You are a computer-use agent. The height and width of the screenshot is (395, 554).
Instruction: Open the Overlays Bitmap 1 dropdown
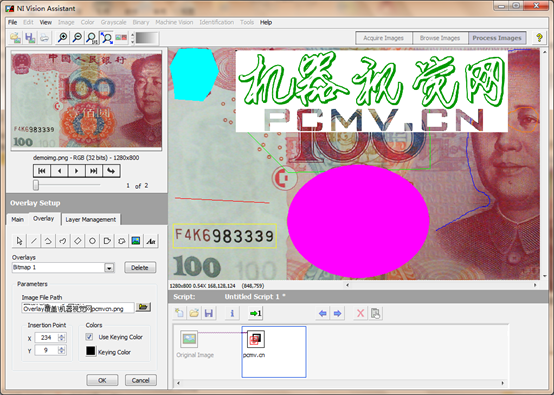(109, 268)
